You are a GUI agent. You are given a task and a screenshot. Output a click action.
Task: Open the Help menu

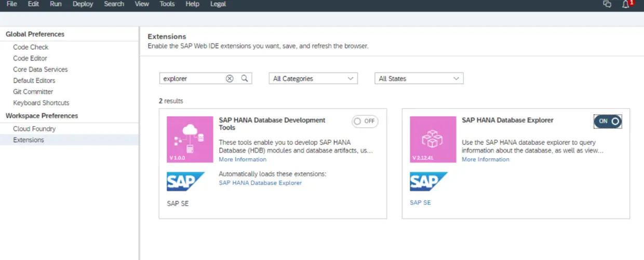coord(192,4)
